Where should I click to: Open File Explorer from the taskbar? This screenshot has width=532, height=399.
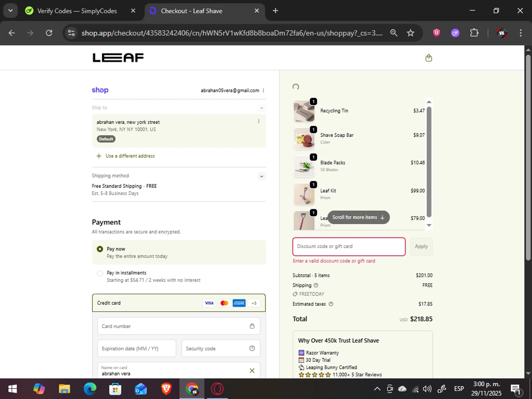click(x=64, y=389)
